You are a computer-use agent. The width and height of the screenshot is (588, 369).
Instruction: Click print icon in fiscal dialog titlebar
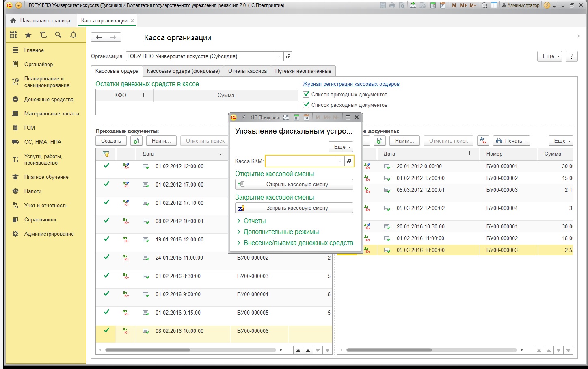(x=286, y=117)
